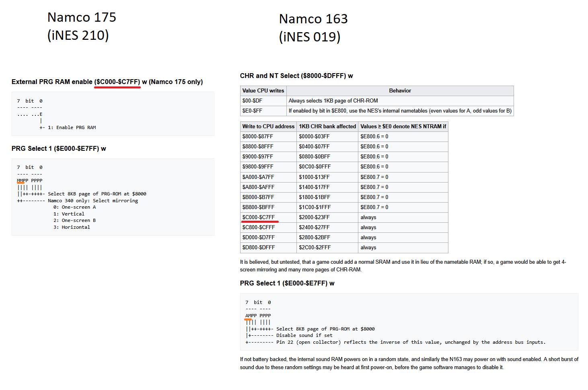Click the "Value CPU writes" column header

click(263, 91)
